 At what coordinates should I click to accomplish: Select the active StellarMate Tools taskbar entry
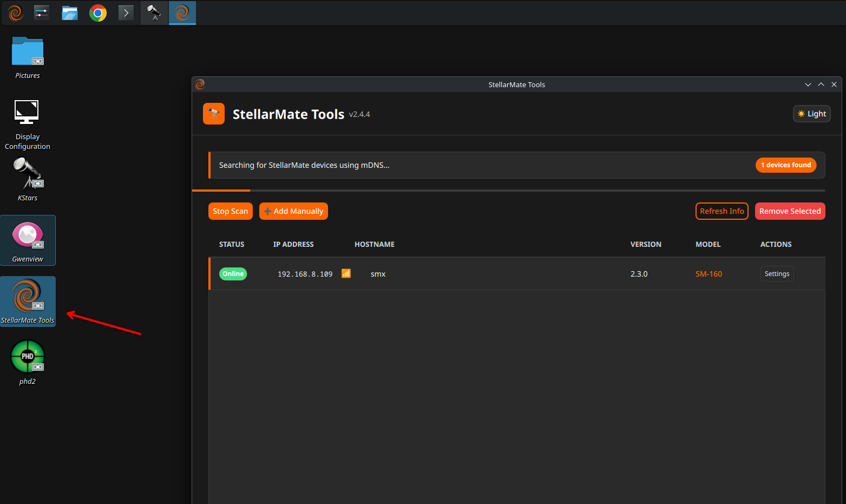pos(182,12)
